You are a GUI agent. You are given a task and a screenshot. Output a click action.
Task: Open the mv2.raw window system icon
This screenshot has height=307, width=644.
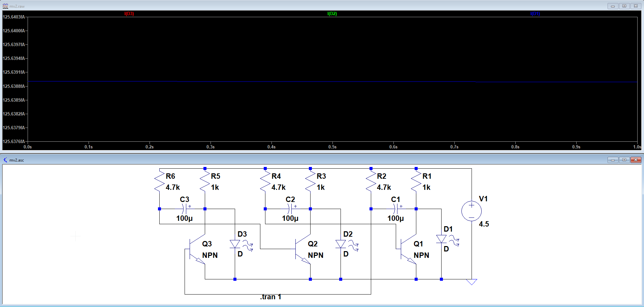coord(5,6)
